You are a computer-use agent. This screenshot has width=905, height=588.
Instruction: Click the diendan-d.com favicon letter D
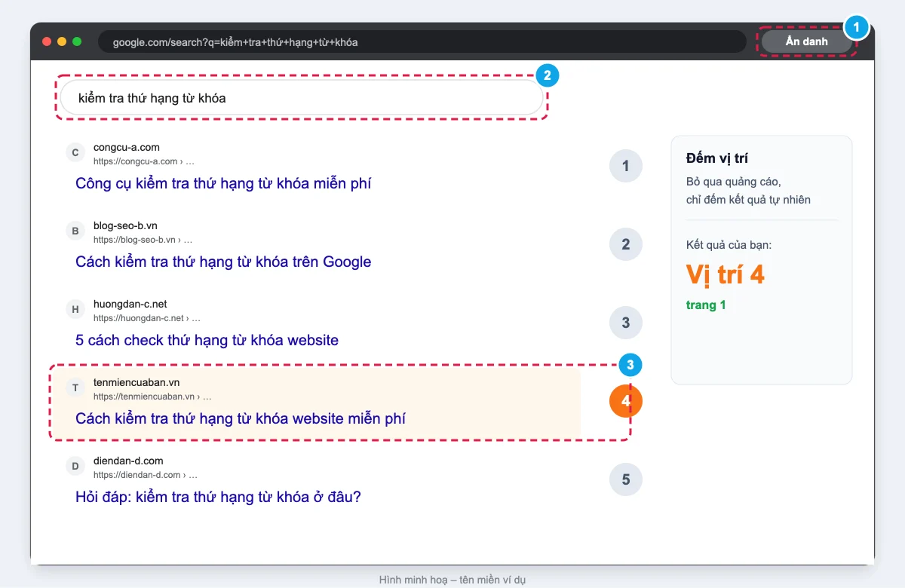(x=75, y=467)
